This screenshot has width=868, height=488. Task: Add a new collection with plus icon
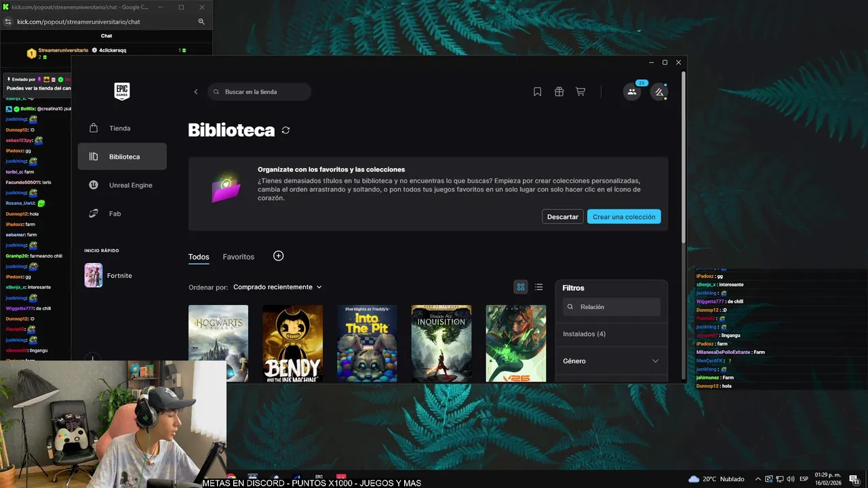pyautogui.click(x=278, y=256)
